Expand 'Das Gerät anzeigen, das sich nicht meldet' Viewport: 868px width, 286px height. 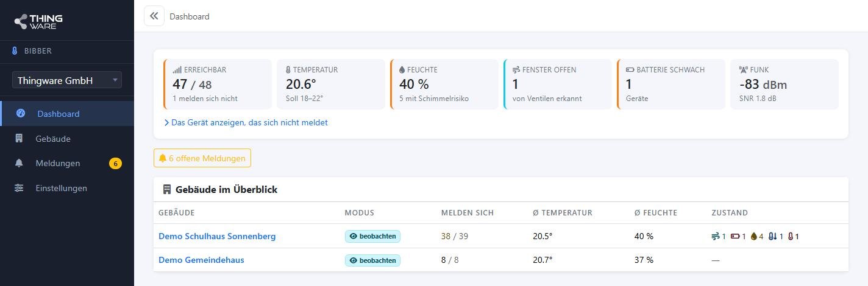coord(246,122)
